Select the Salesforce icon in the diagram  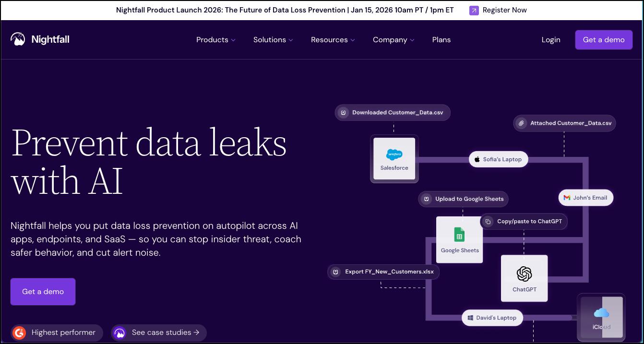click(x=394, y=155)
